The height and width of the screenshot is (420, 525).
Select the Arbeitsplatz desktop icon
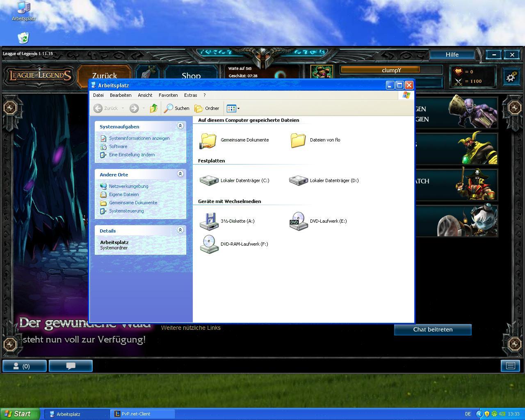pos(24,11)
